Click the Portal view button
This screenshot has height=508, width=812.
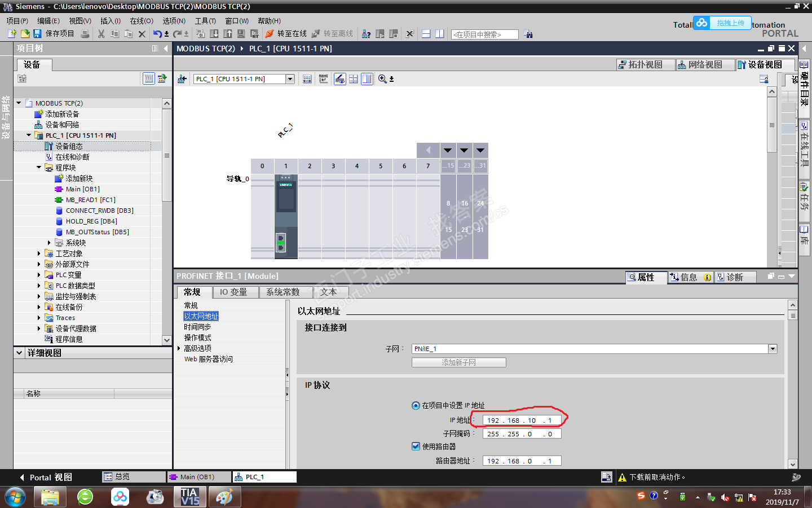point(46,478)
